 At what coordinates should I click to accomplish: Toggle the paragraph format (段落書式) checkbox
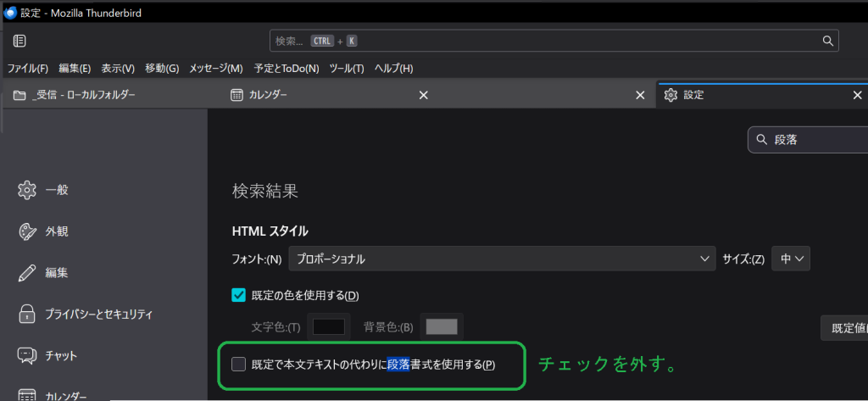coord(238,365)
